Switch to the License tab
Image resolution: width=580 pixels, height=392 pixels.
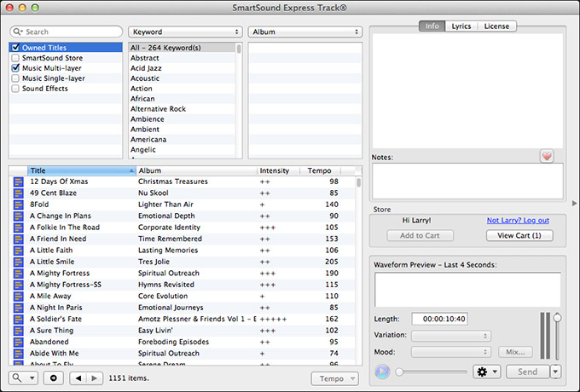pos(496,26)
